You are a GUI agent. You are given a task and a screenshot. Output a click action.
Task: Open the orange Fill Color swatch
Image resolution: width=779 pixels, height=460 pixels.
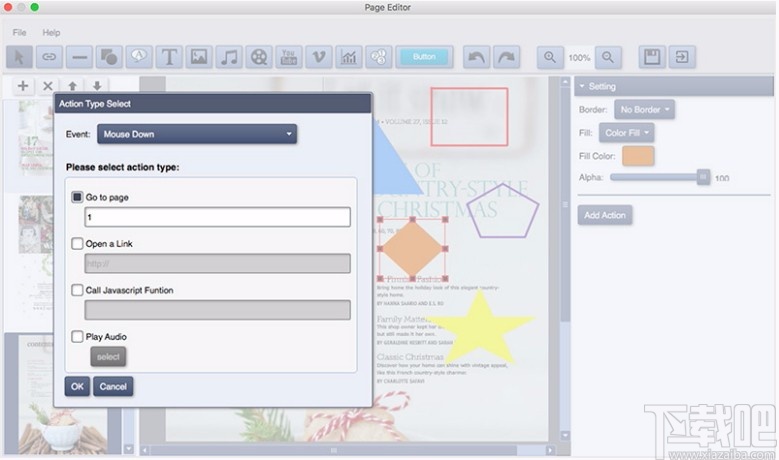pos(638,156)
